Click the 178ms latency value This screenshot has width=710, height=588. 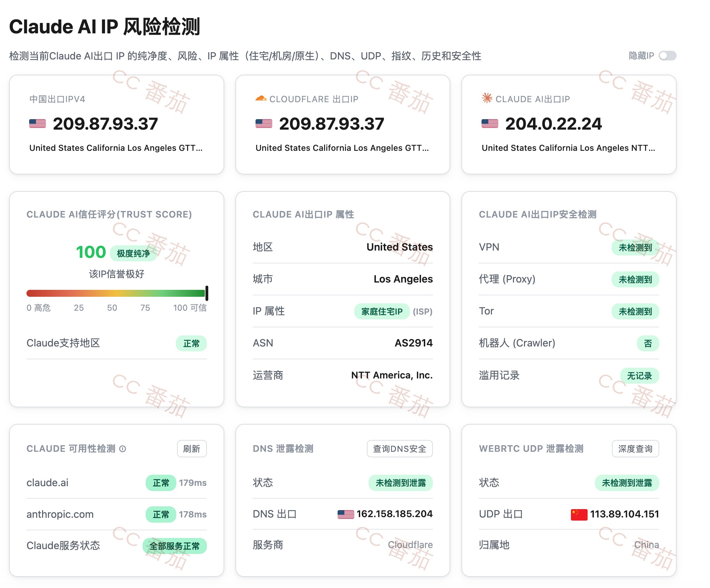[x=193, y=514]
